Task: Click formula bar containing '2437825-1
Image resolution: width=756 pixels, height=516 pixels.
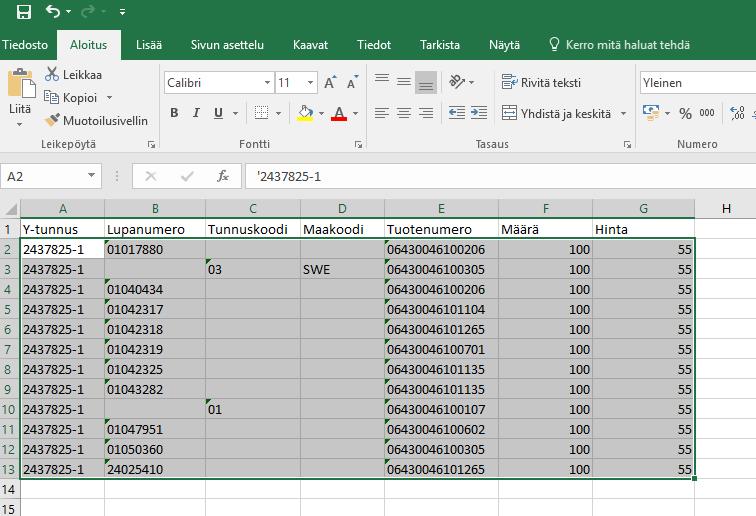Action: tap(500, 177)
